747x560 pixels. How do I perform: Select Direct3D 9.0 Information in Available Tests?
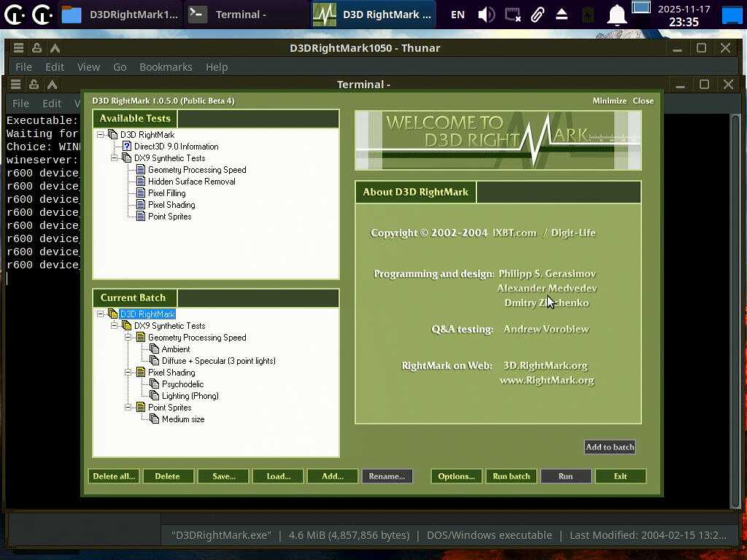pyautogui.click(x=177, y=146)
